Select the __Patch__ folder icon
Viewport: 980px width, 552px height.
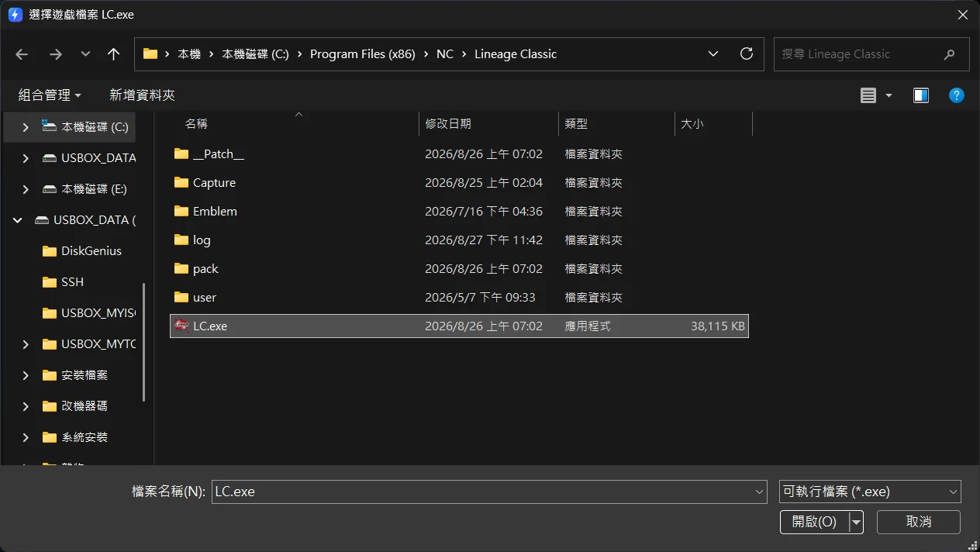(x=181, y=154)
